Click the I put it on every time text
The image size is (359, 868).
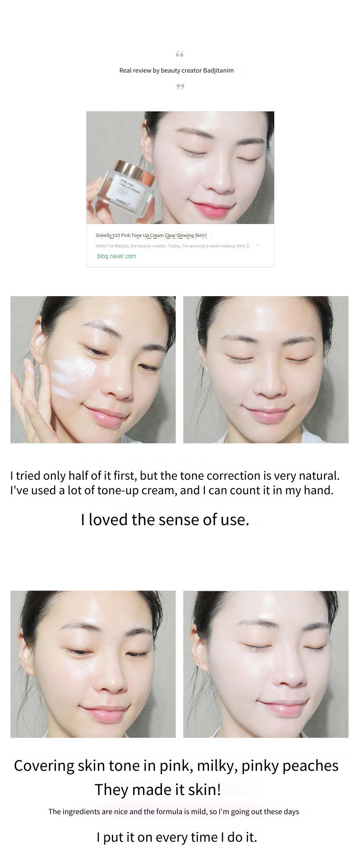click(x=177, y=837)
